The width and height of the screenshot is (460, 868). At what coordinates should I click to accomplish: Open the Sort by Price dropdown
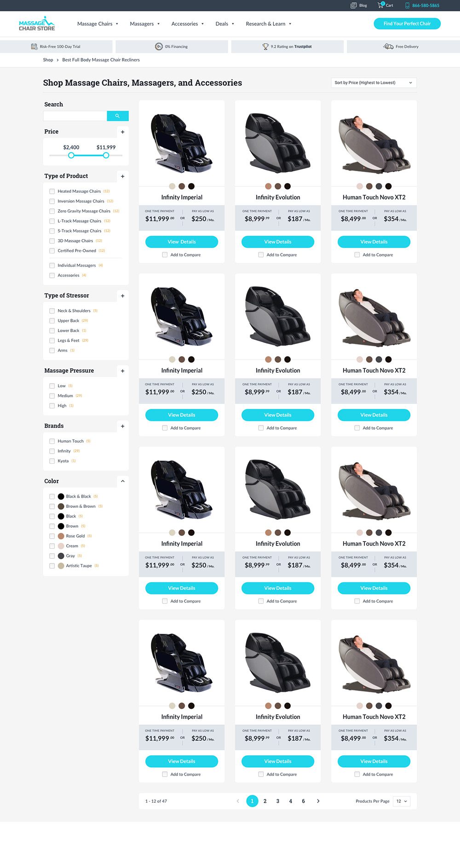click(x=374, y=83)
